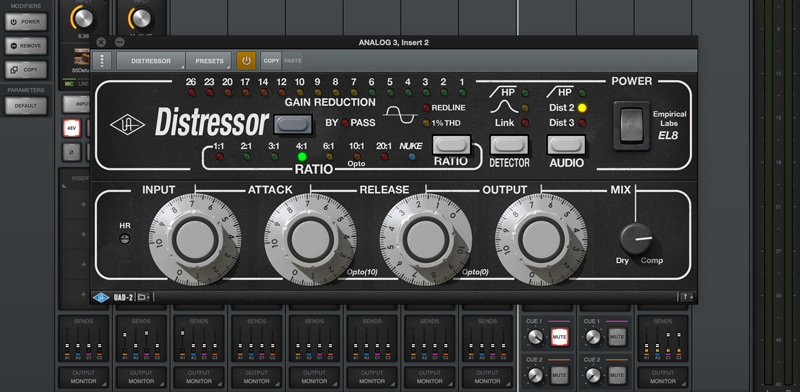Click the detector Link LED
This screenshot has height=392, width=800.
click(525, 122)
